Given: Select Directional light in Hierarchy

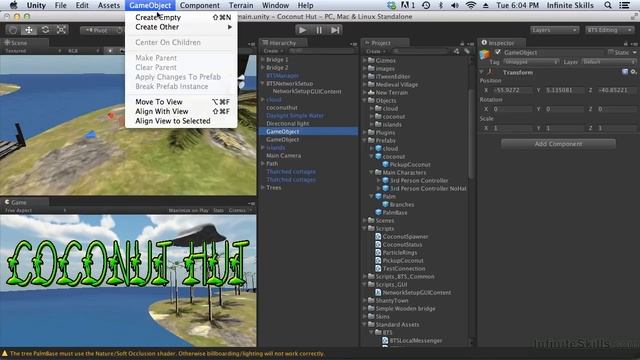Looking at the screenshot, I should 288,123.
